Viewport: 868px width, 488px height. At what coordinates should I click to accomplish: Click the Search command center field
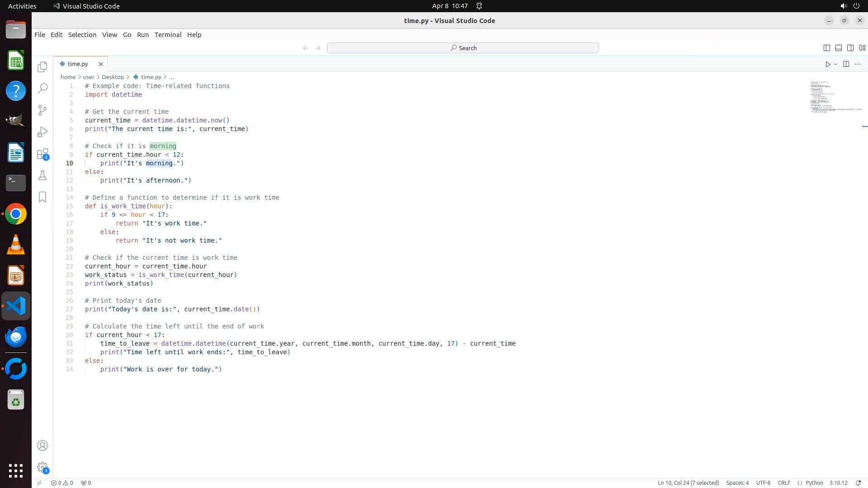[462, 48]
